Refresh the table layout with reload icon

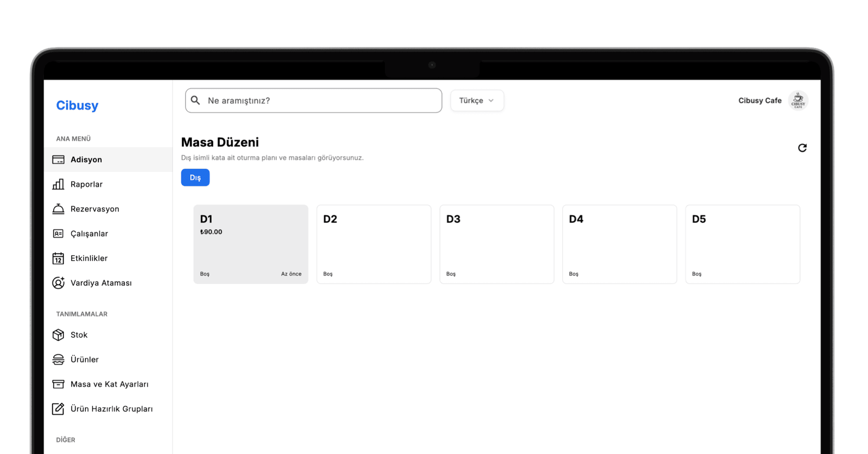[802, 148]
